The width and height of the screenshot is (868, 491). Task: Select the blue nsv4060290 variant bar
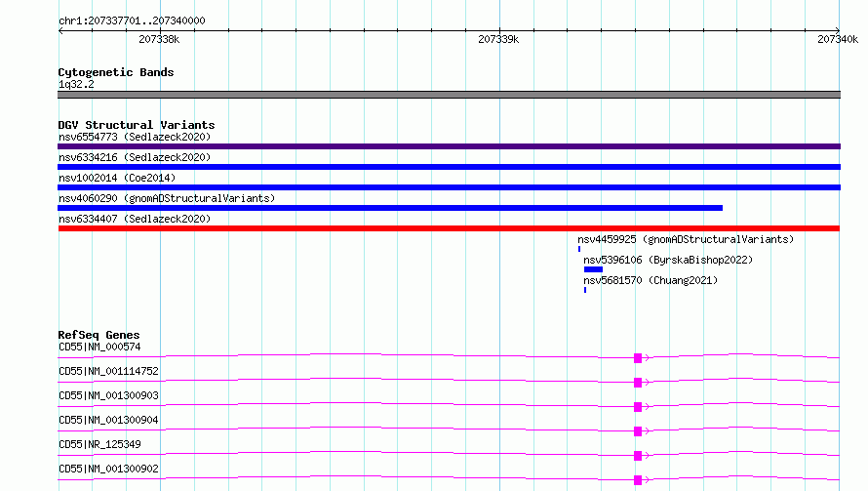point(390,208)
